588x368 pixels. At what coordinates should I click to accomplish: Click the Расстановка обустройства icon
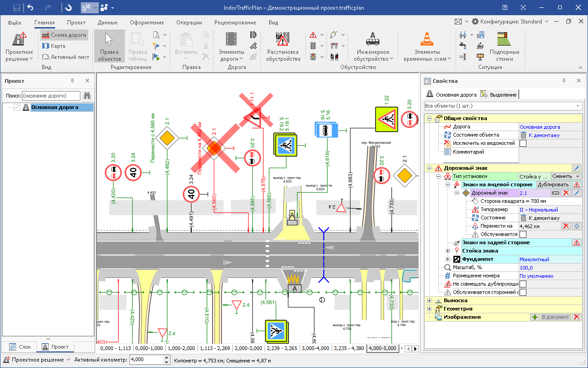[x=283, y=40]
